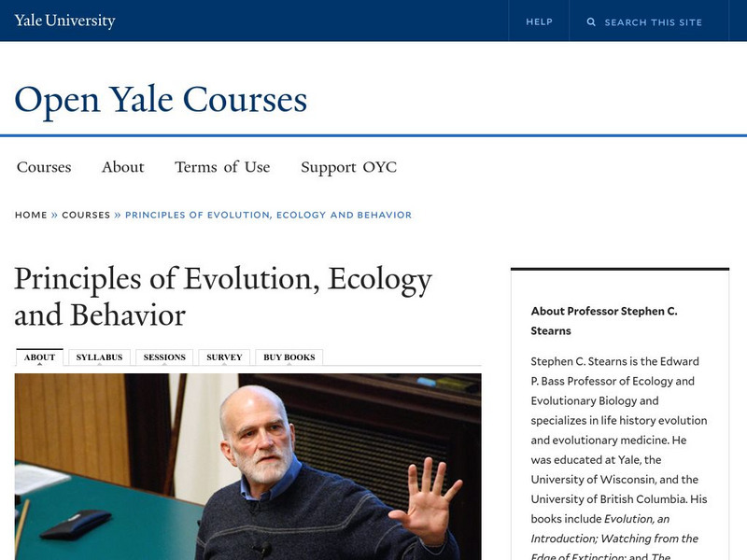This screenshot has width=747, height=560.
Task: Switch to the Syllabus tab
Action: 99,357
